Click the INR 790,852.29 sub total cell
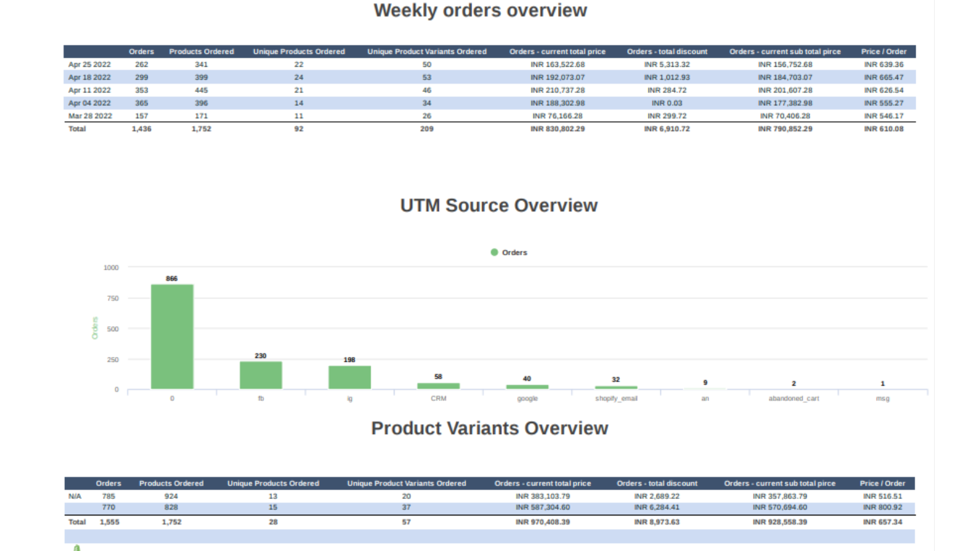Image resolution: width=980 pixels, height=551 pixels. click(x=785, y=129)
